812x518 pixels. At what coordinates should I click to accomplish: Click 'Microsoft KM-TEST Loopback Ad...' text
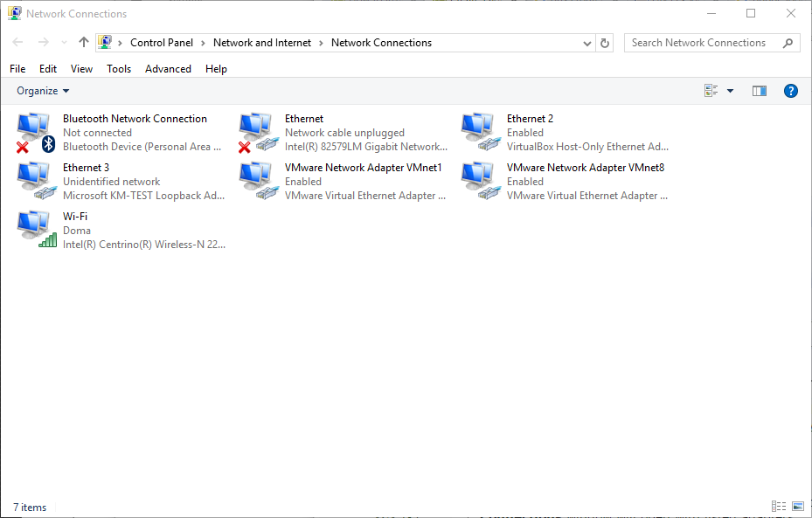click(144, 196)
